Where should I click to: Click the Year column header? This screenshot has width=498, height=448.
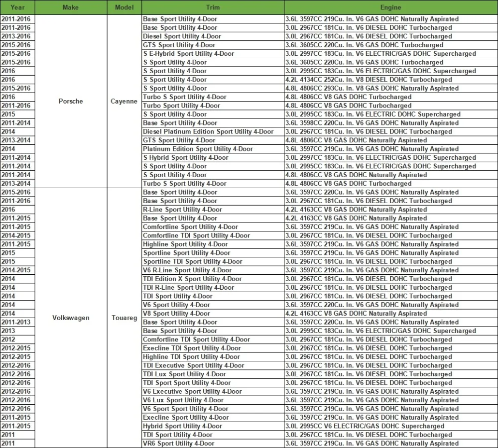pyautogui.click(x=17, y=7)
